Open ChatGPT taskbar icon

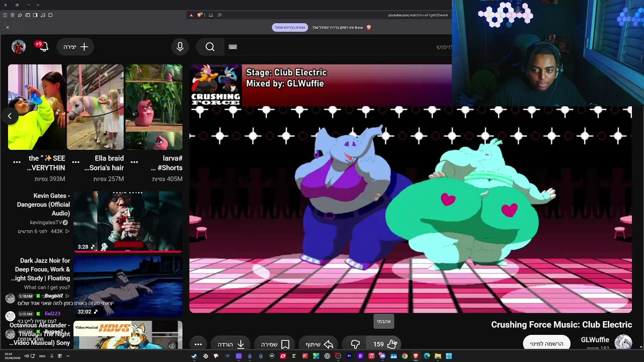click(327, 356)
